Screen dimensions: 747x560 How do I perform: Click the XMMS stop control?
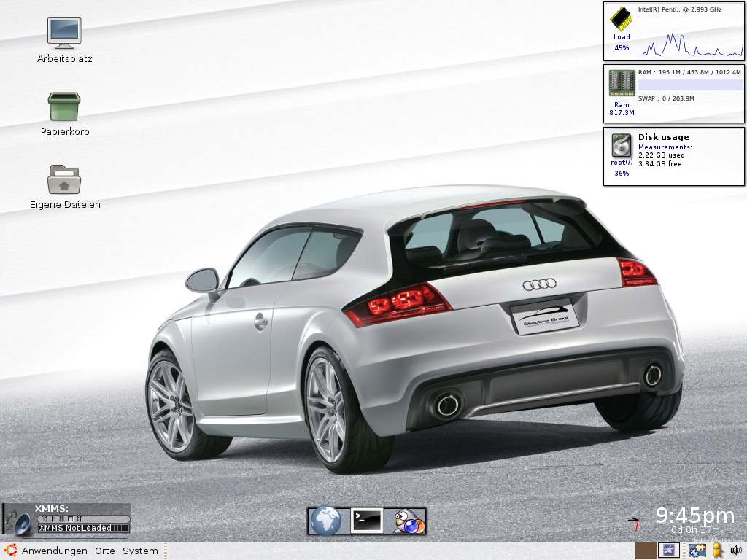[x=71, y=519]
